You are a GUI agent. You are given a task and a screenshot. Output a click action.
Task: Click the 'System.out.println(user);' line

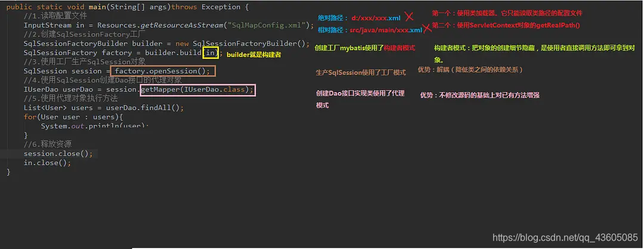tap(94, 125)
